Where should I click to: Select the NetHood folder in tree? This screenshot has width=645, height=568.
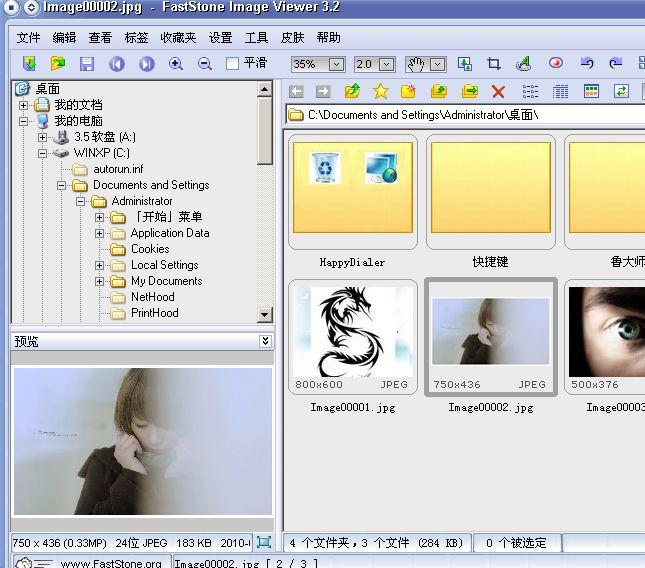[x=153, y=297]
